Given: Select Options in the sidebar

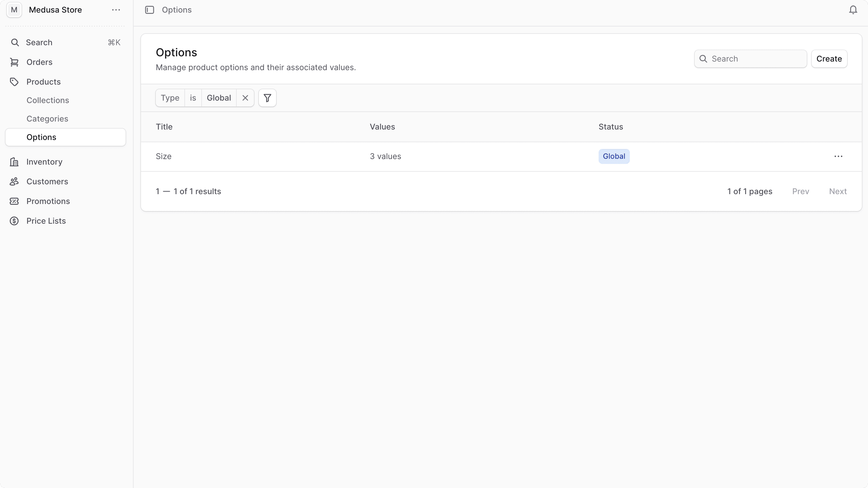Looking at the screenshot, I should pos(65,138).
